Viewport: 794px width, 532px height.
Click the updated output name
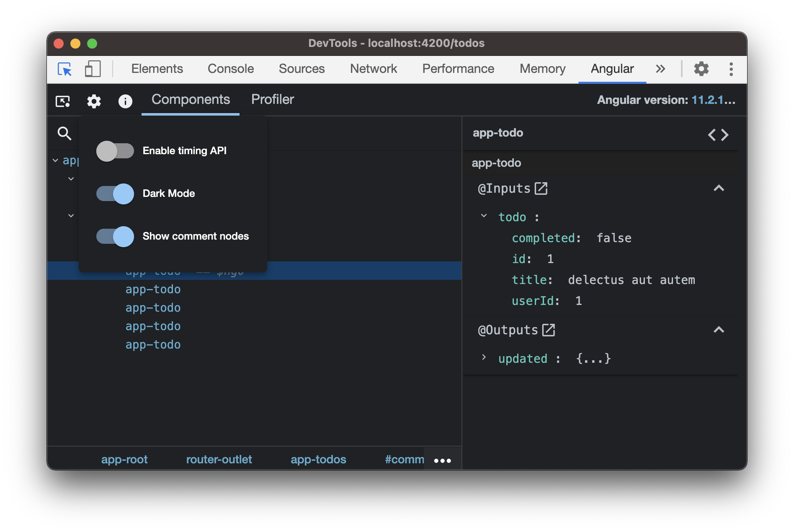coord(523,359)
